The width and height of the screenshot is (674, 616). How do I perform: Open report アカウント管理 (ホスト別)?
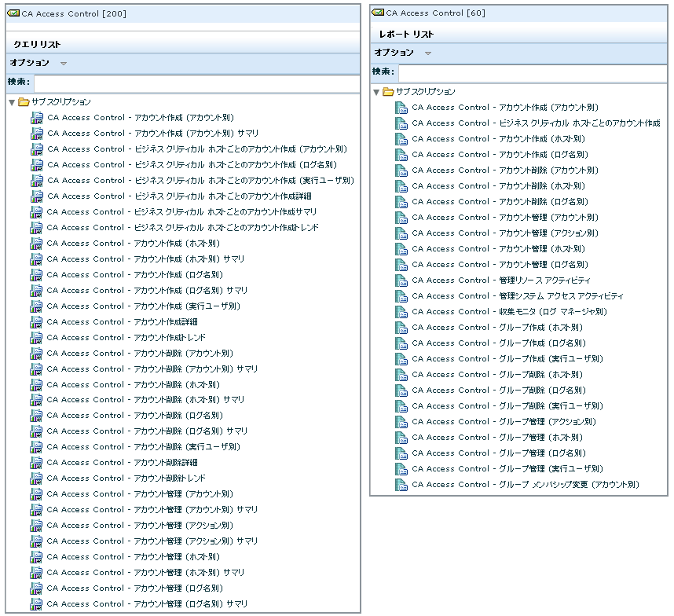click(499, 249)
